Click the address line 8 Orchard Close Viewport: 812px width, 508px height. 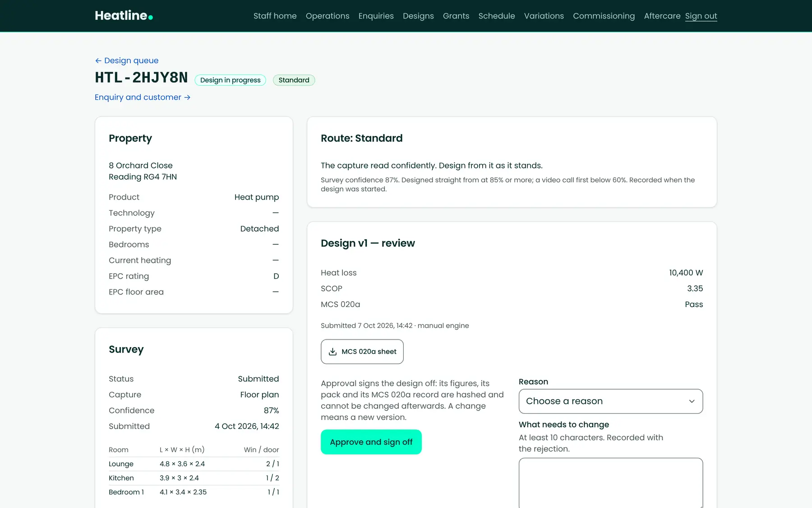(141, 165)
